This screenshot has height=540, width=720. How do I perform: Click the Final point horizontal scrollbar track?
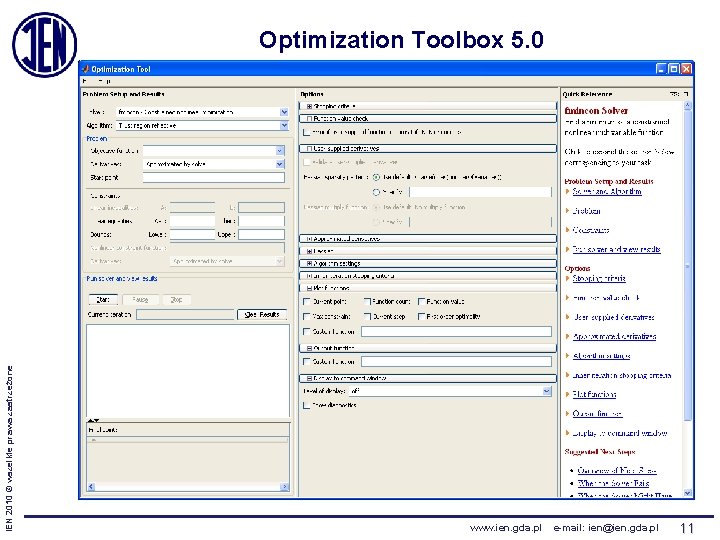pyautogui.click(x=188, y=486)
